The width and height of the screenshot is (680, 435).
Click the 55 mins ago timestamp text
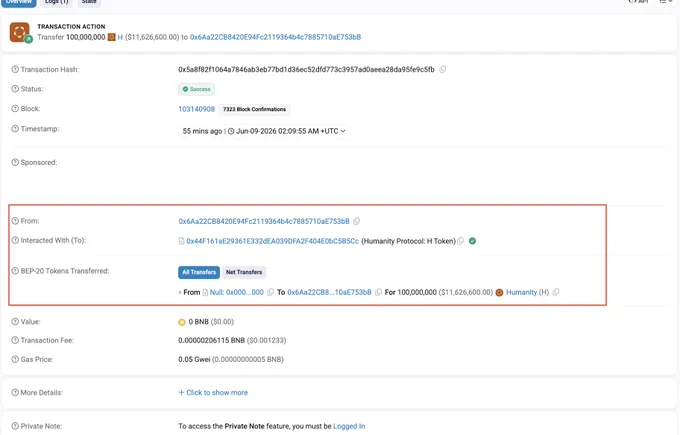(x=202, y=131)
